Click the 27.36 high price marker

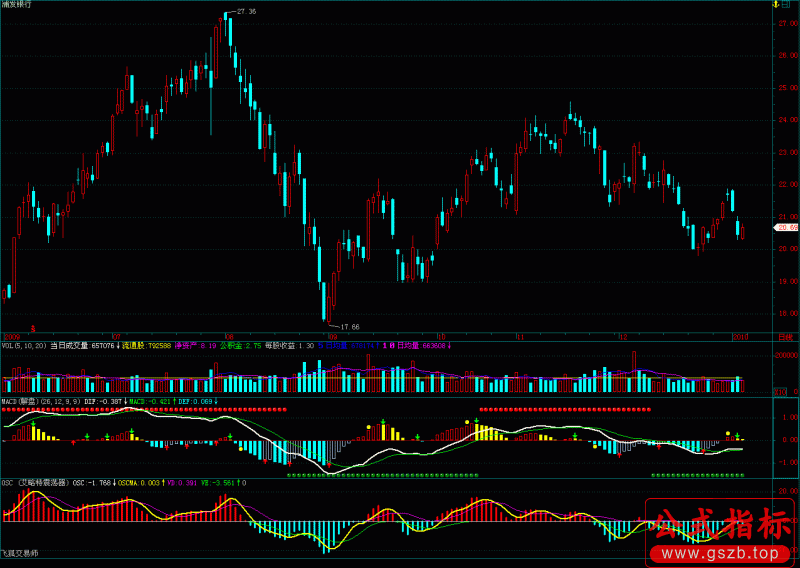coord(244,11)
